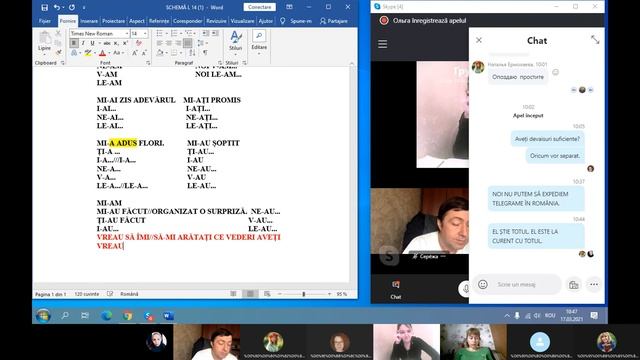Click the Română language indicator
The height and width of the screenshot is (360, 640).
pyautogui.click(x=129, y=294)
